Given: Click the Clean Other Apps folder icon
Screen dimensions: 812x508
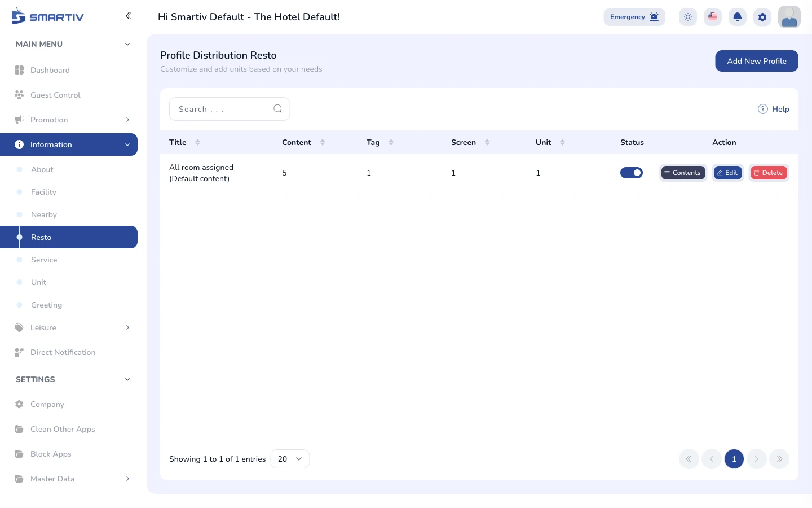Looking at the screenshot, I should coord(19,429).
